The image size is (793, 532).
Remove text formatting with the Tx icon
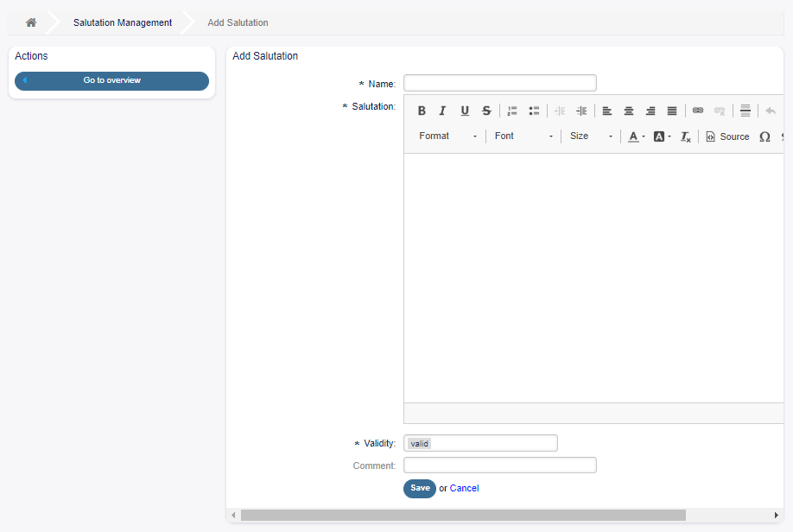(685, 136)
